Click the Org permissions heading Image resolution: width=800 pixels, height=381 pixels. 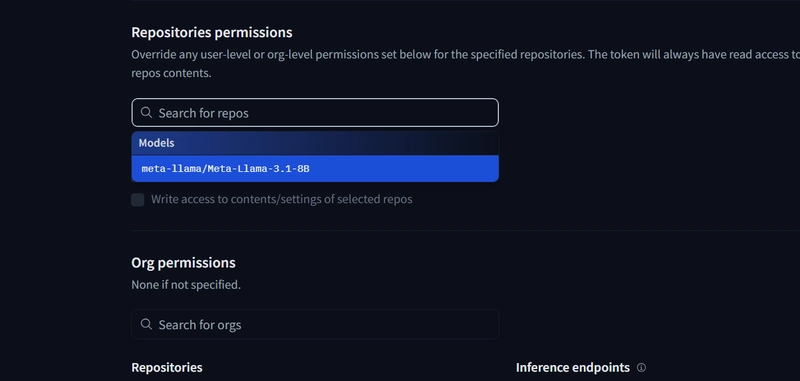pyautogui.click(x=183, y=263)
